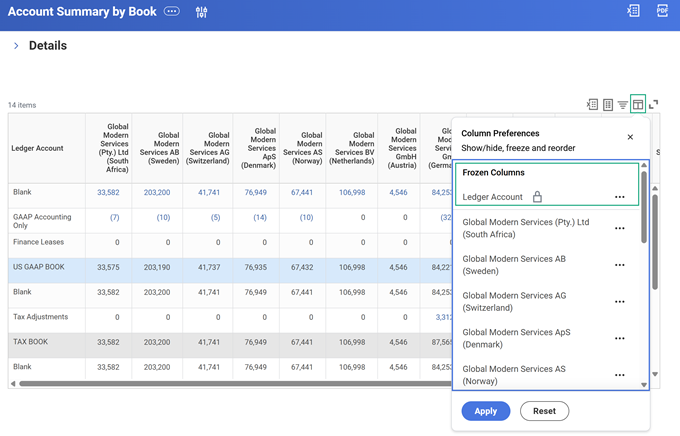Screen dimensions: 680x436
Task: Click the Reset button
Action: (x=544, y=411)
